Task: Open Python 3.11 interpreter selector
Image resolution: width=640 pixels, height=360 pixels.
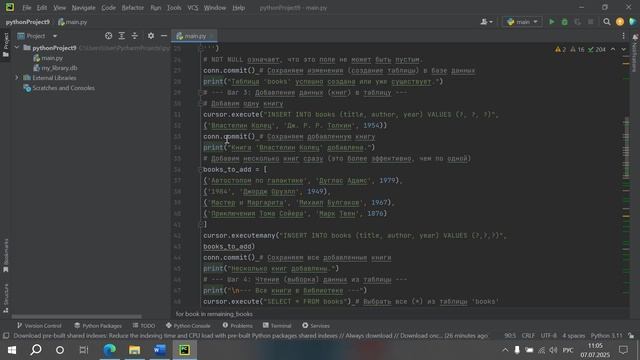Action: (x=606, y=336)
